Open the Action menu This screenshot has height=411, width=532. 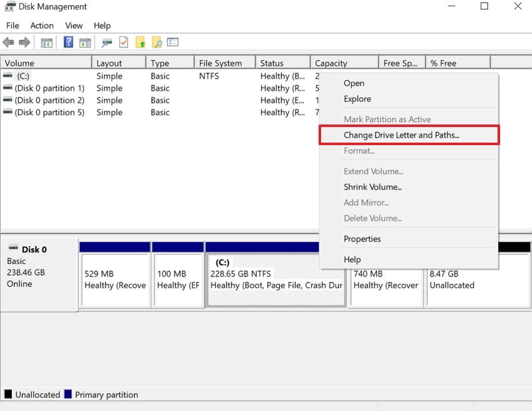pos(42,26)
